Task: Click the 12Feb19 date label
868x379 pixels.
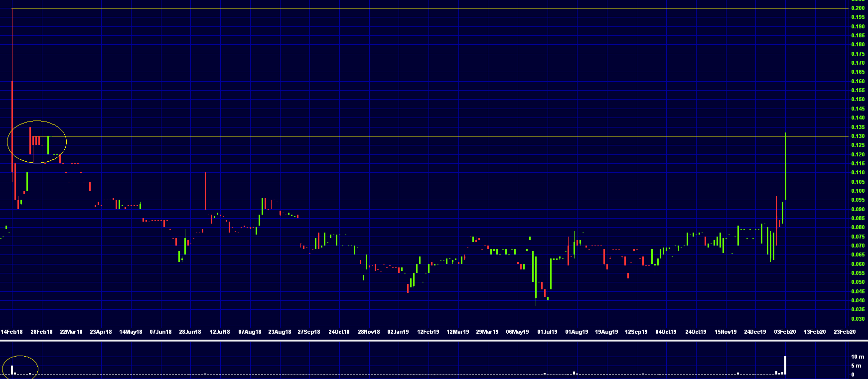Action: [428, 332]
